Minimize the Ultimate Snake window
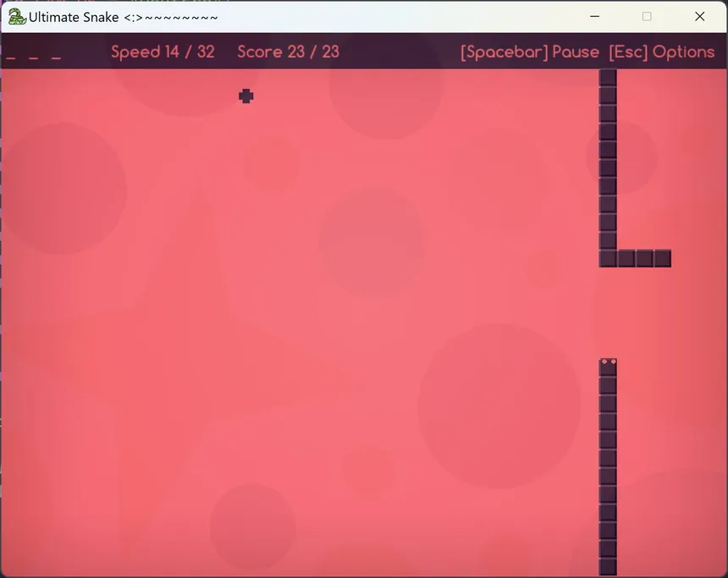The height and width of the screenshot is (578, 728). (595, 17)
